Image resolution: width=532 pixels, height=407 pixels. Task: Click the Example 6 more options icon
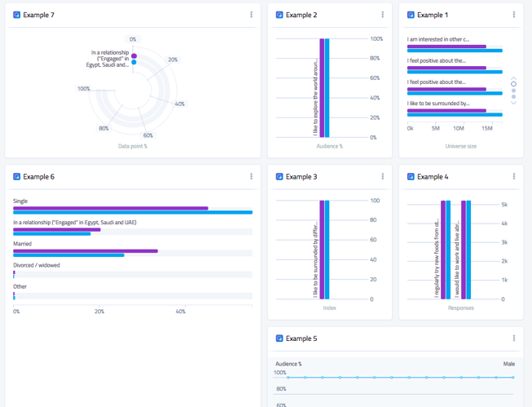[x=251, y=176]
